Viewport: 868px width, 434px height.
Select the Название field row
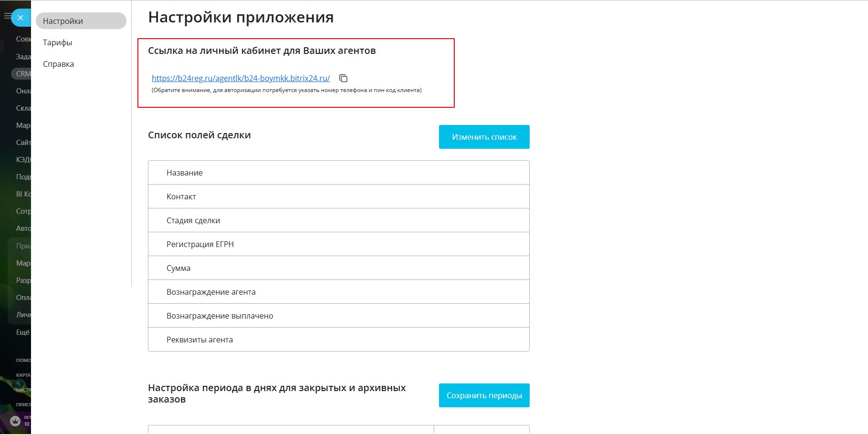click(339, 173)
